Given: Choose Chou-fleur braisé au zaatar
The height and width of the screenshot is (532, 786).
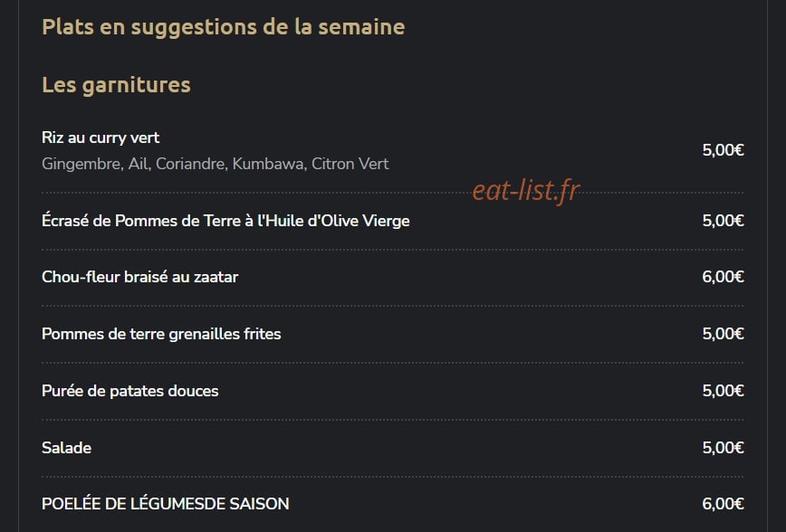Looking at the screenshot, I should click(139, 277).
